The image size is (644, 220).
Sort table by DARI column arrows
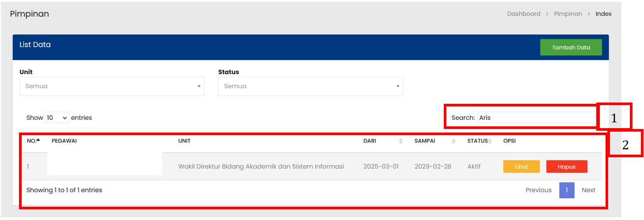point(400,141)
